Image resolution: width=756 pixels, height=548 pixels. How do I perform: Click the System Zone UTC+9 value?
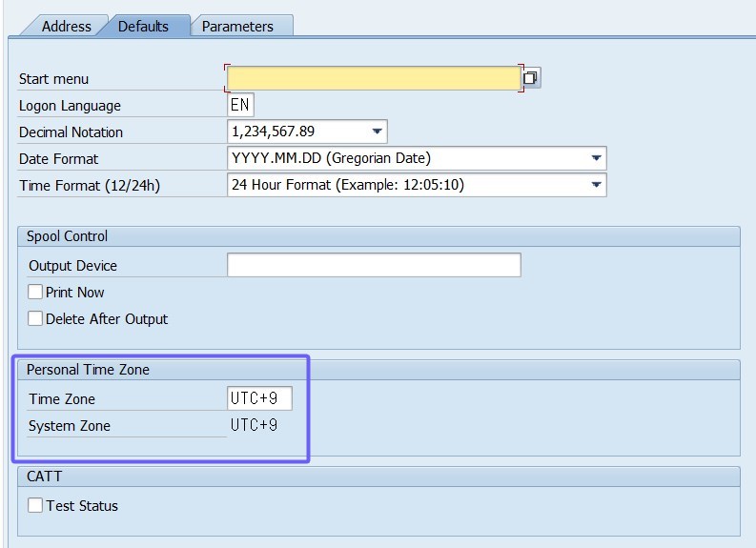point(254,425)
